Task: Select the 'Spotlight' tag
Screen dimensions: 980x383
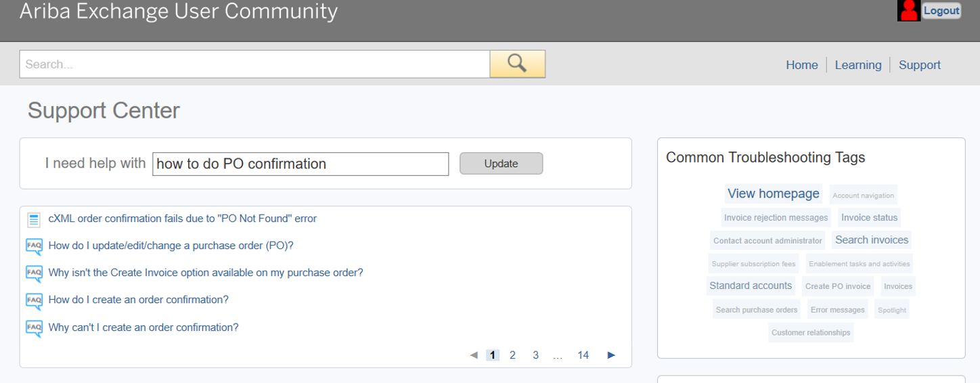Action: [892, 310]
